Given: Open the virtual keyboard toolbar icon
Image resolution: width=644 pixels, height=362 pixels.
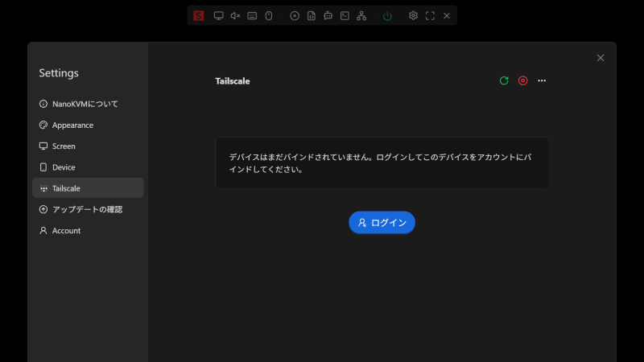Looking at the screenshot, I should [252, 15].
